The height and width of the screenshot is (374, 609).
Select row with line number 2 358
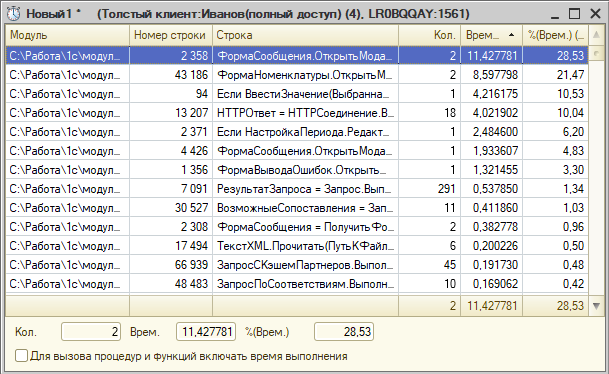point(297,56)
